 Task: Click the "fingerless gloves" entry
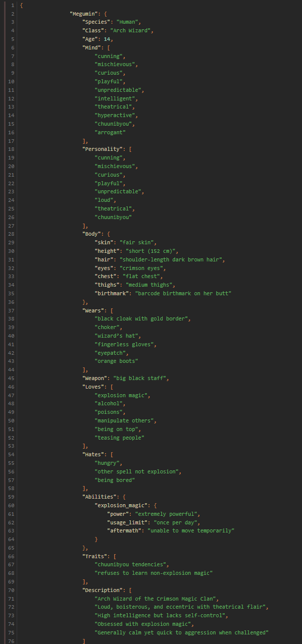tap(125, 344)
